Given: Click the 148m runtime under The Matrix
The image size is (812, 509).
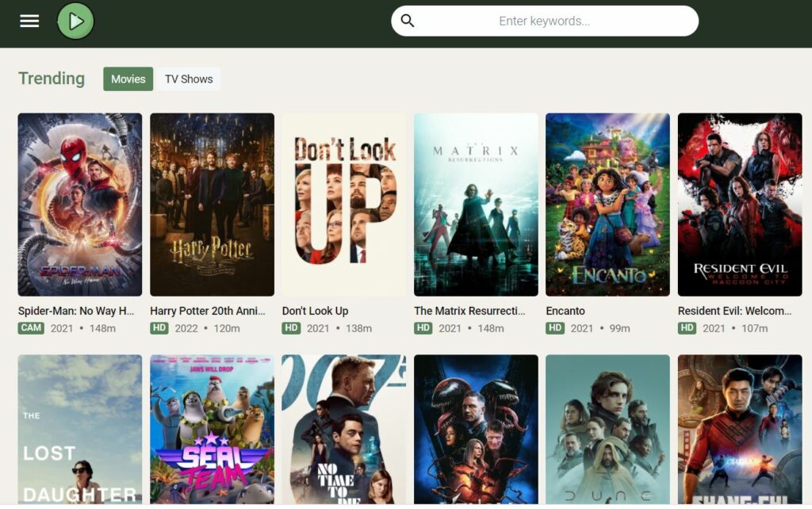Looking at the screenshot, I should (491, 328).
